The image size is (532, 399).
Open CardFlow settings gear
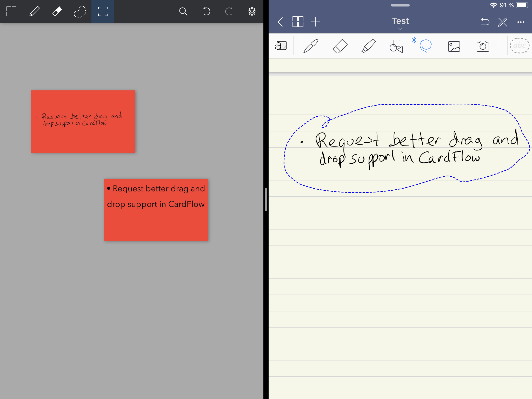pos(252,11)
